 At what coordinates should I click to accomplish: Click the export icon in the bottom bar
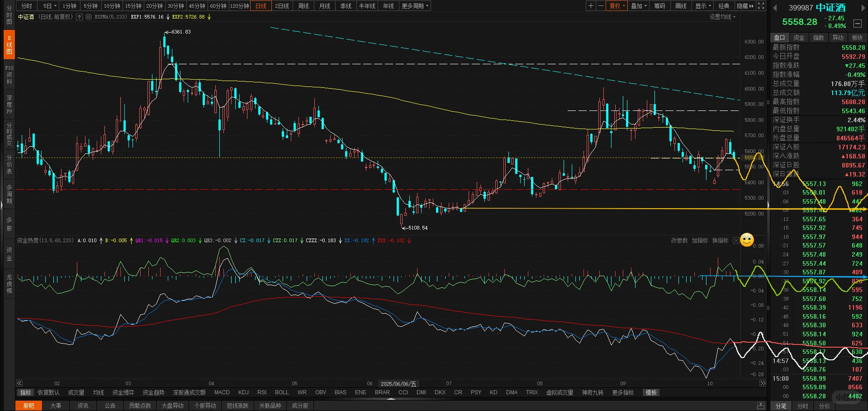point(761,406)
